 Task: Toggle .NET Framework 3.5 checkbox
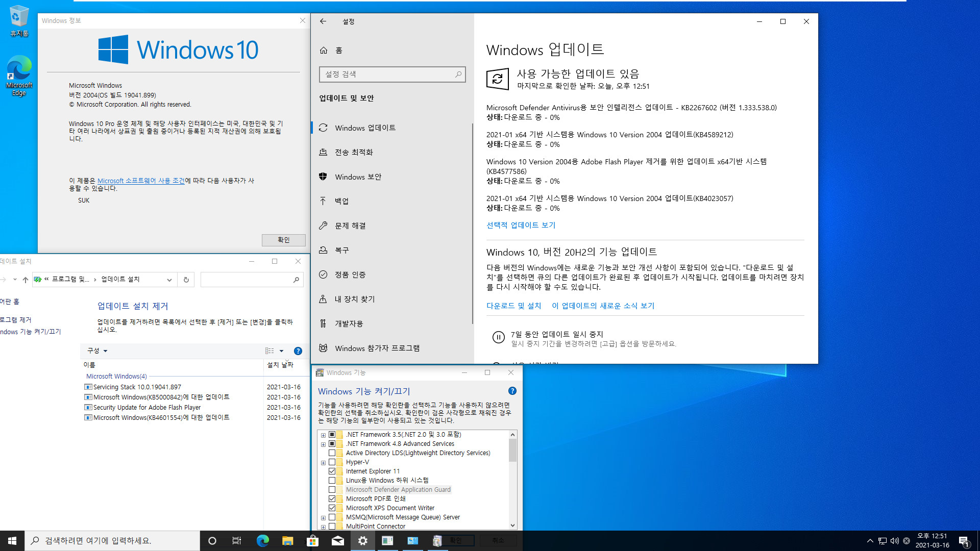(332, 435)
